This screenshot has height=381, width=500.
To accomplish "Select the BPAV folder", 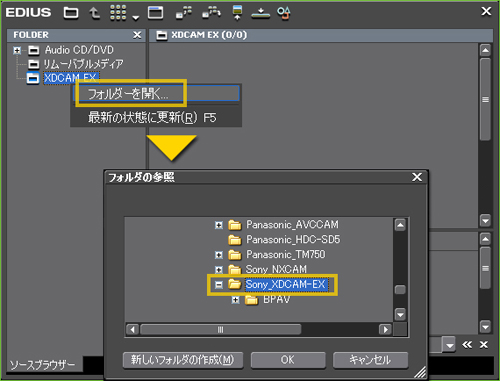I will pos(276,299).
